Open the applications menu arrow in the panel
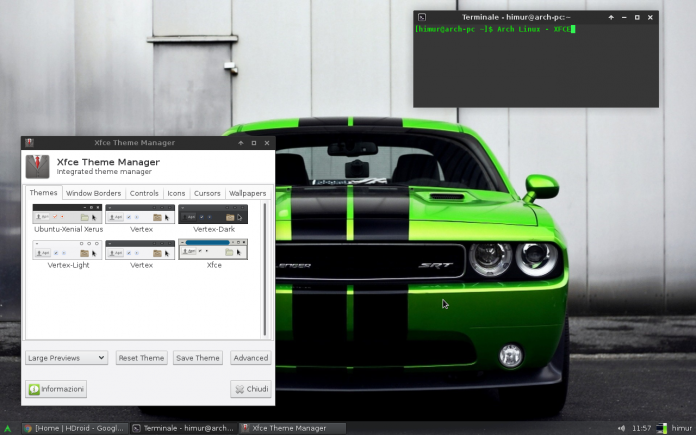The image size is (696, 435). coord(7,428)
